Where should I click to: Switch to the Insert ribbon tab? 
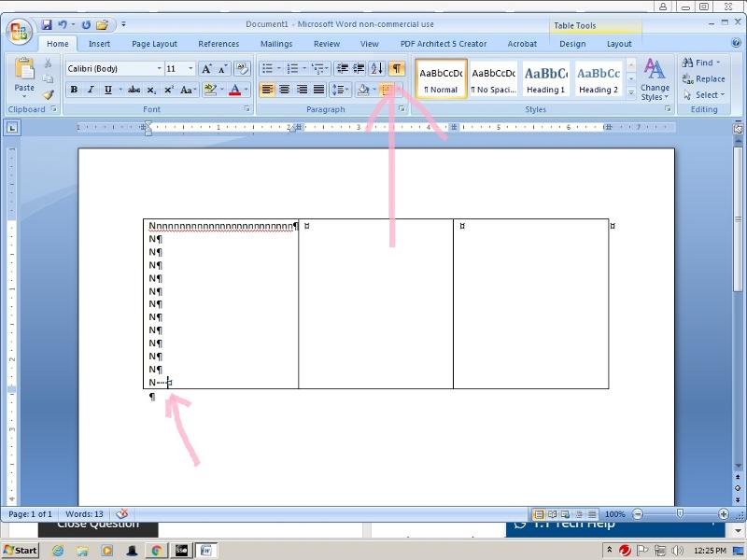[x=102, y=43]
